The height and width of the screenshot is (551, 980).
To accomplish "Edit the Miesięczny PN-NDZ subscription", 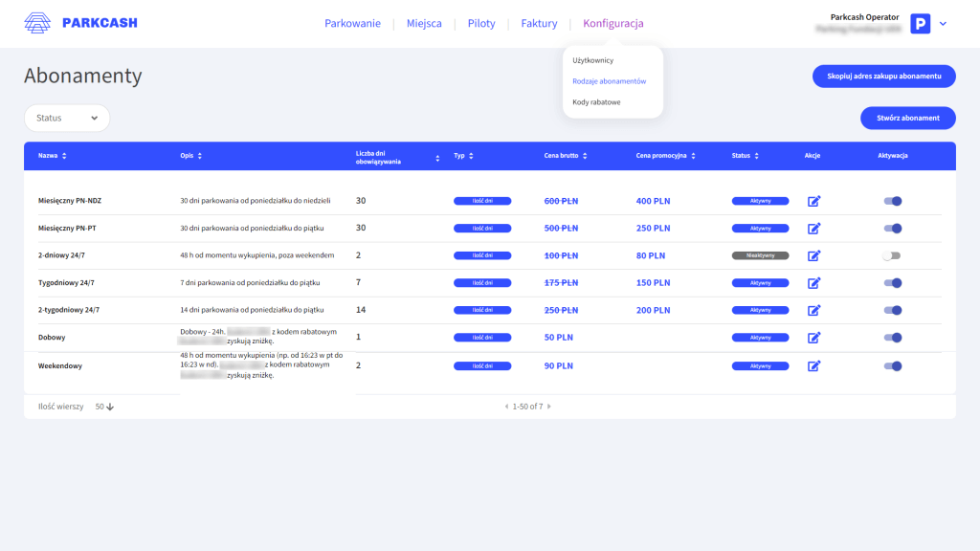I will (814, 201).
